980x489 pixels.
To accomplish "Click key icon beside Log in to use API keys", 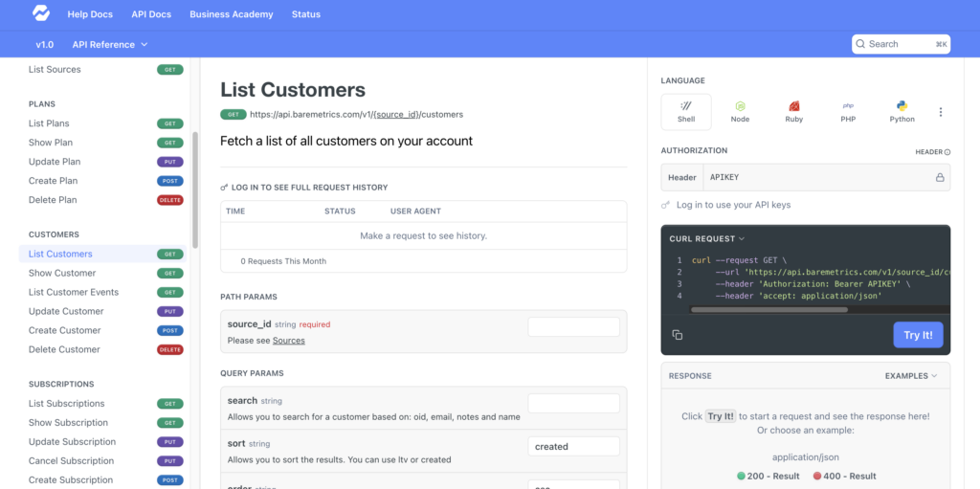I will point(666,205).
